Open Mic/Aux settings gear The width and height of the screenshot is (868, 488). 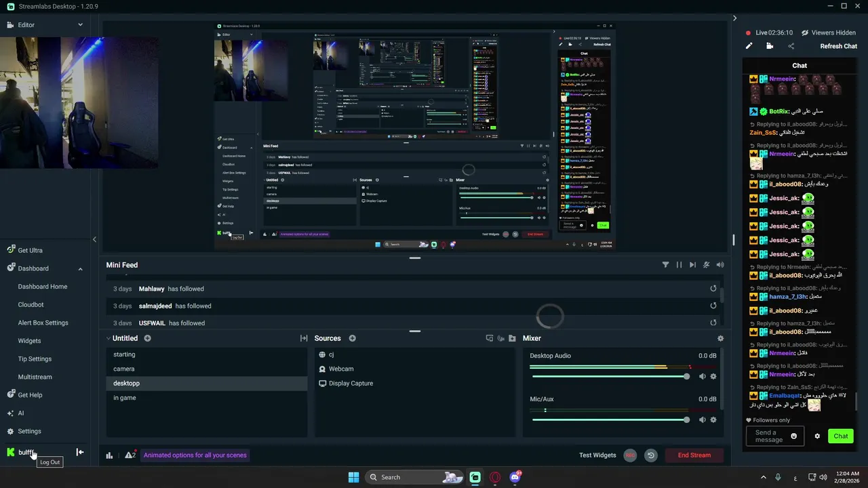click(x=713, y=420)
